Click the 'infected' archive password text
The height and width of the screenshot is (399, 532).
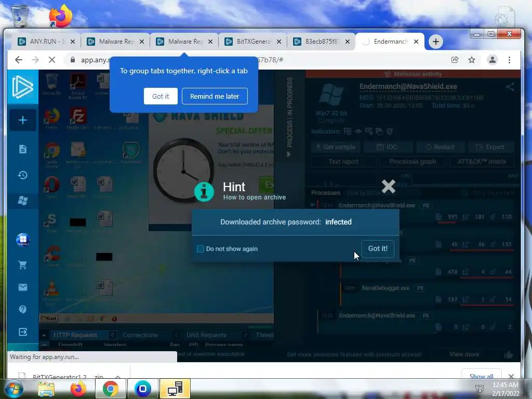[338, 222]
